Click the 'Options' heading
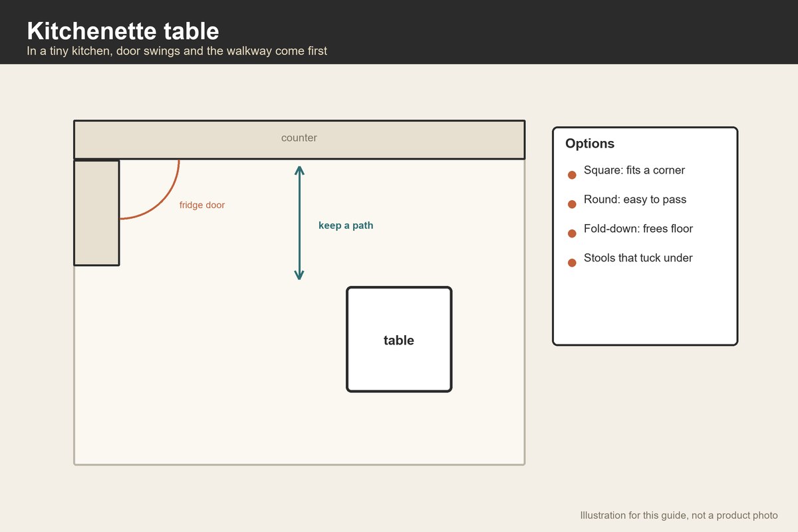This screenshot has width=798, height=532. click(590, 144)
